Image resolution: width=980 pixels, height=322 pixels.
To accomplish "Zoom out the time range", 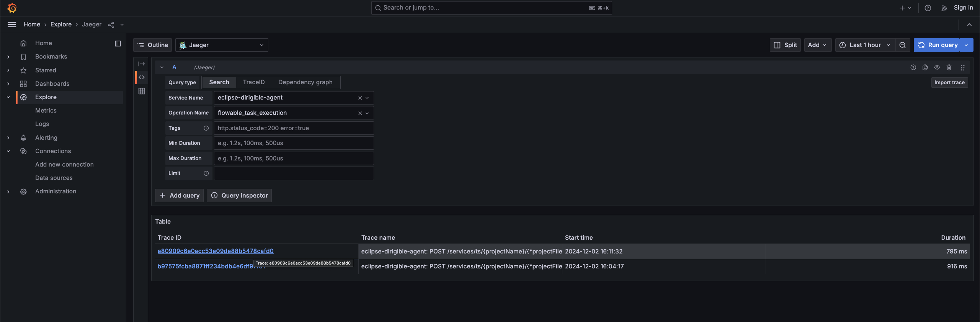I will click(x=903, y=45).
